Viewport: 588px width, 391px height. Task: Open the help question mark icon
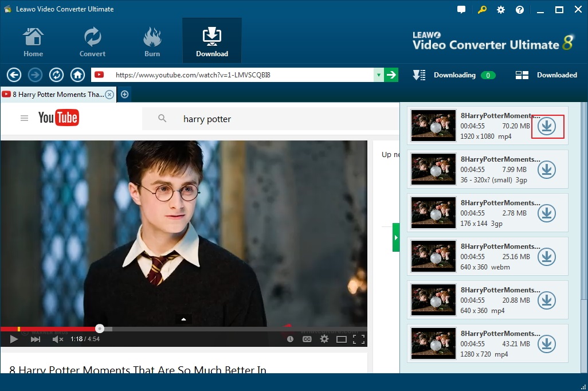click(520, 10)
